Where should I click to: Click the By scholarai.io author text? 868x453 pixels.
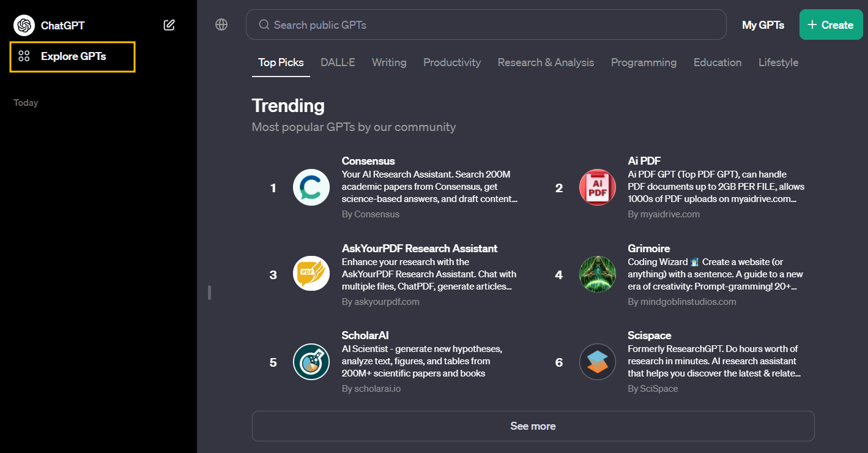point(371,389)
